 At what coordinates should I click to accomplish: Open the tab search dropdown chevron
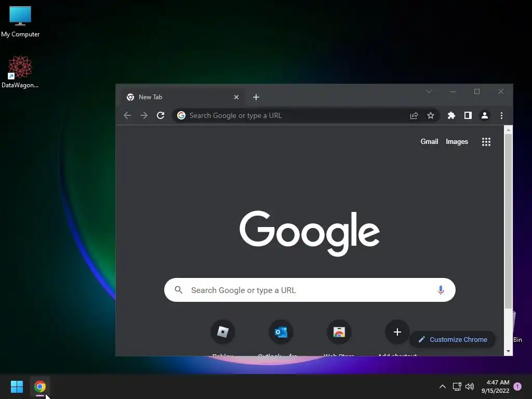[x=429, y=91]
